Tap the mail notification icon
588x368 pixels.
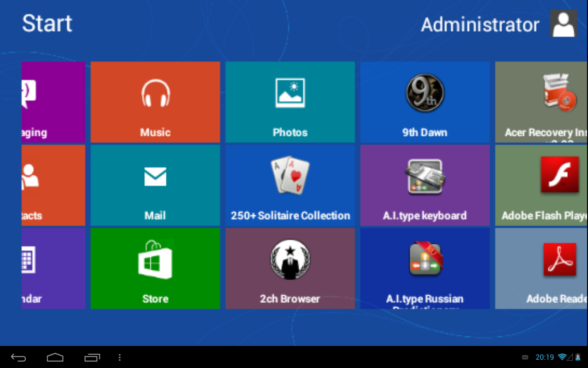coord(525,357)
